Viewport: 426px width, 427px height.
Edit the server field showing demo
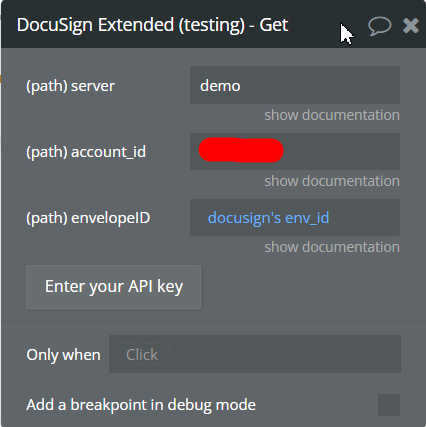[295, 85]
